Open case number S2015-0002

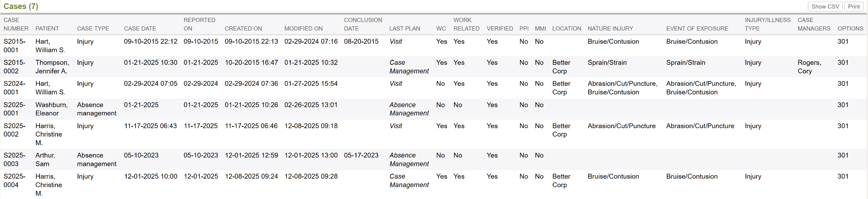click(14, 67)
